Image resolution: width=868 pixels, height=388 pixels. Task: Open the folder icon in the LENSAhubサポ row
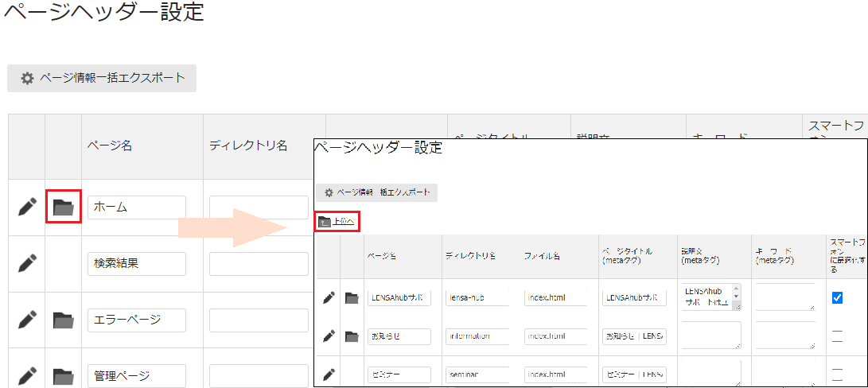352,298
